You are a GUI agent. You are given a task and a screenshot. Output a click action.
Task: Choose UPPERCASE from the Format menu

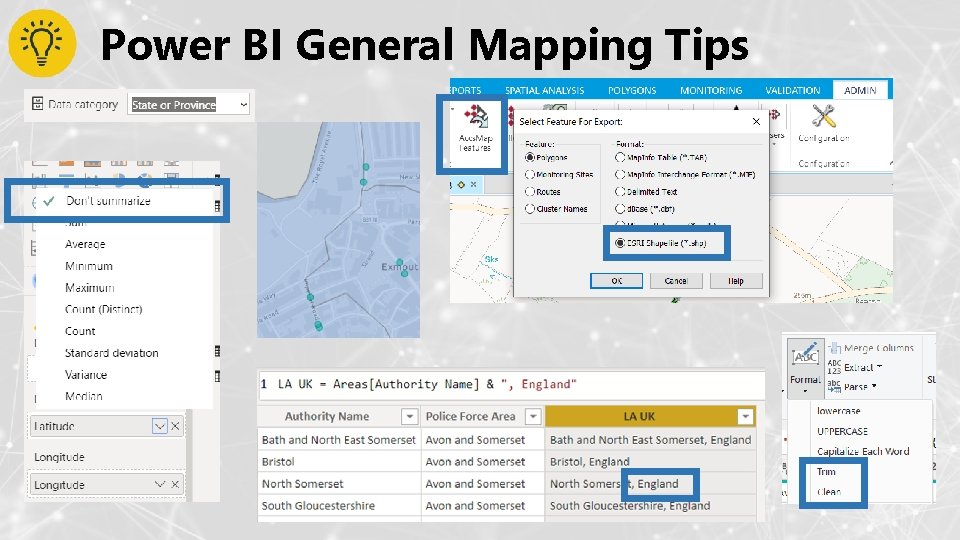click(842, 431)
